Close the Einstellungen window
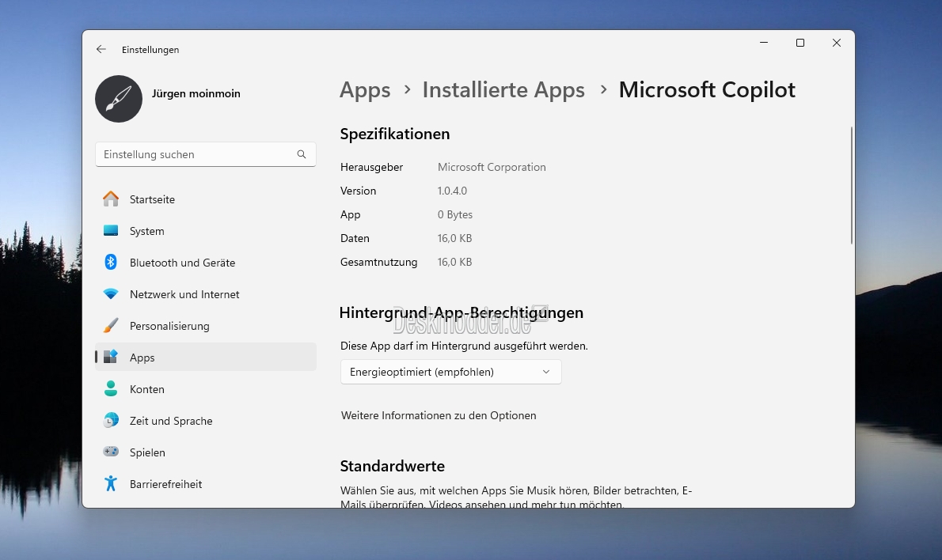The height and width of the screenshot is (560, 942). click(x=836, y=43)
